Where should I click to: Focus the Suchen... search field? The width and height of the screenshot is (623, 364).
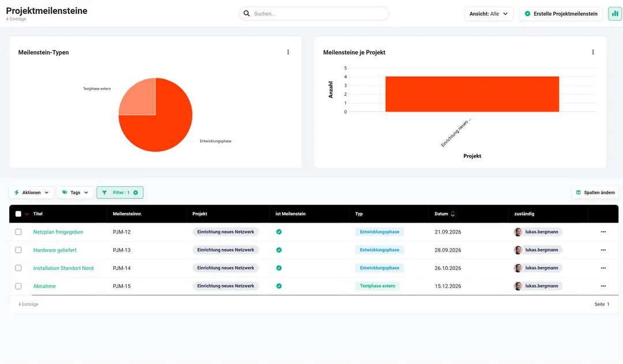(x=314, y=13)
